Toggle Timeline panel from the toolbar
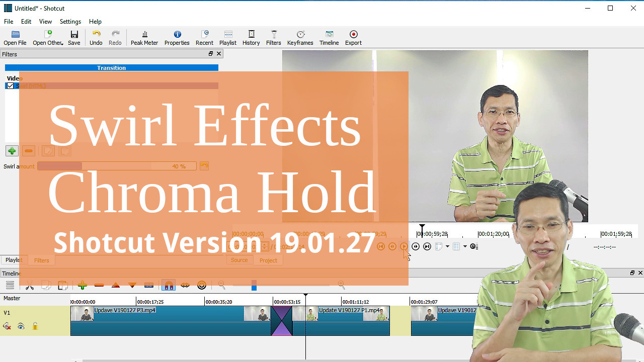Viewport: 644px width, 362px height. (329, 38)
